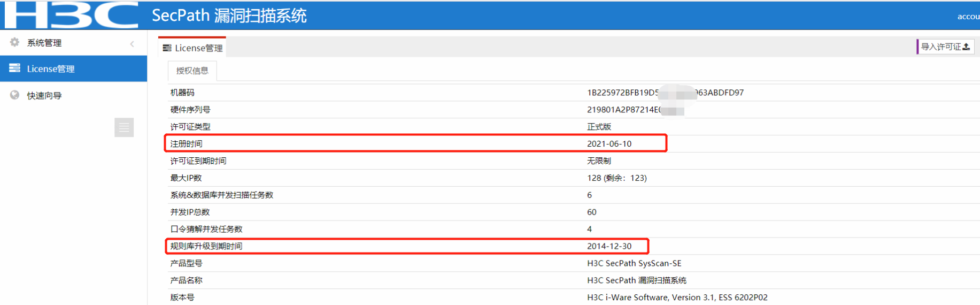Image resolution: width=980 pixels, height=305 pixels.
Task: Select the 版本号 label
Action: coord(182,298)
